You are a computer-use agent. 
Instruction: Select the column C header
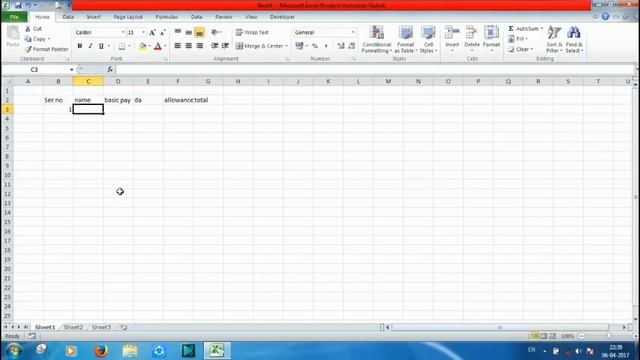point(88,82)
